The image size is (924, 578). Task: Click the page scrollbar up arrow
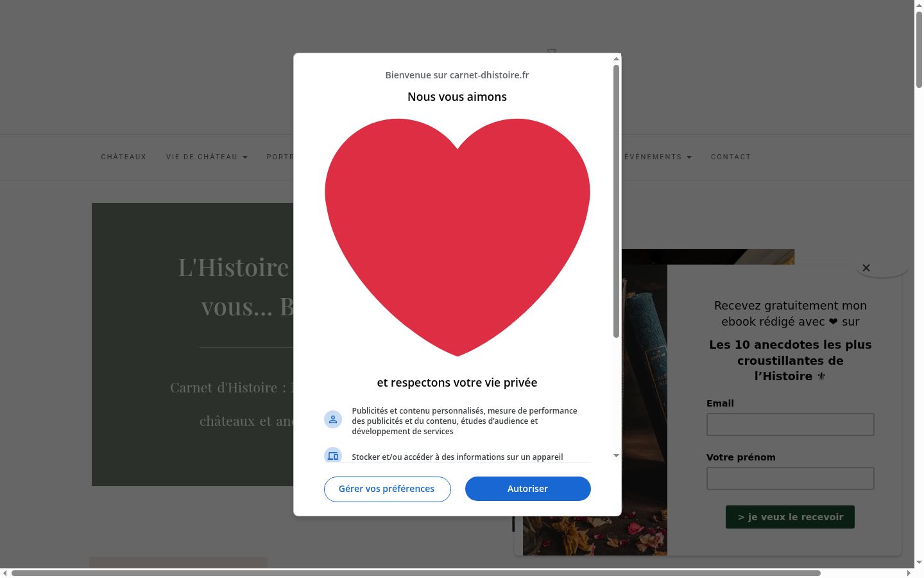(x=919, y=4)
